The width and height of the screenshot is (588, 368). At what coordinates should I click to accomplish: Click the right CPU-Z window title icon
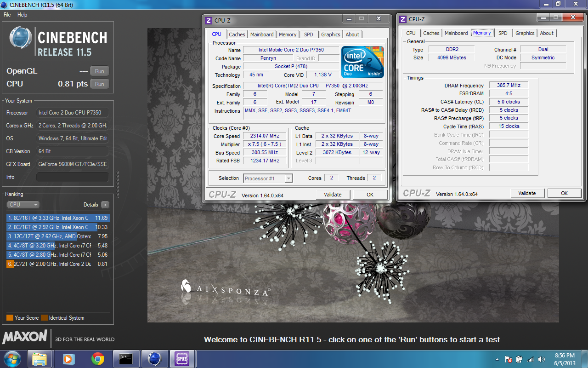(x=403, y=19)
